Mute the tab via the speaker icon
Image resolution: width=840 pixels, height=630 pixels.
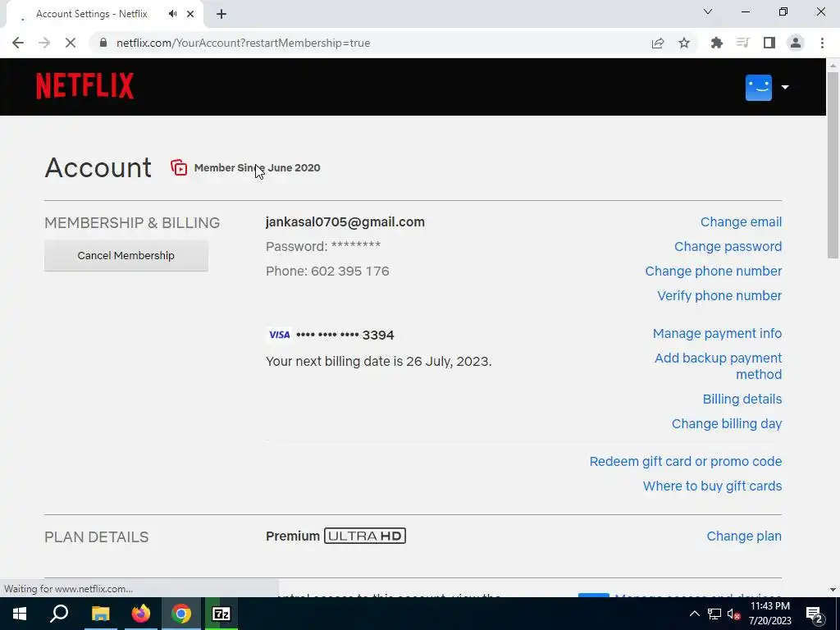pyautogui.click(x=172, y=14)
